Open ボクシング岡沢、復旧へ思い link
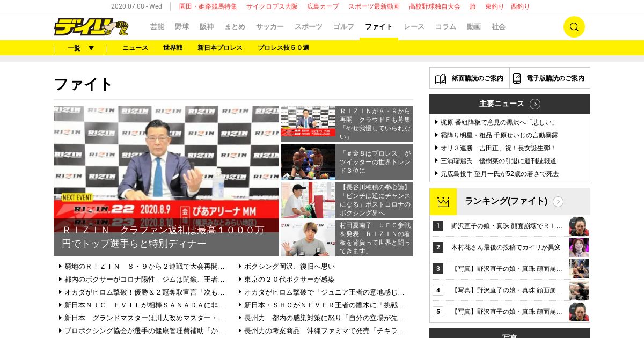Screen dimensions: 644x338 point(289,267)
